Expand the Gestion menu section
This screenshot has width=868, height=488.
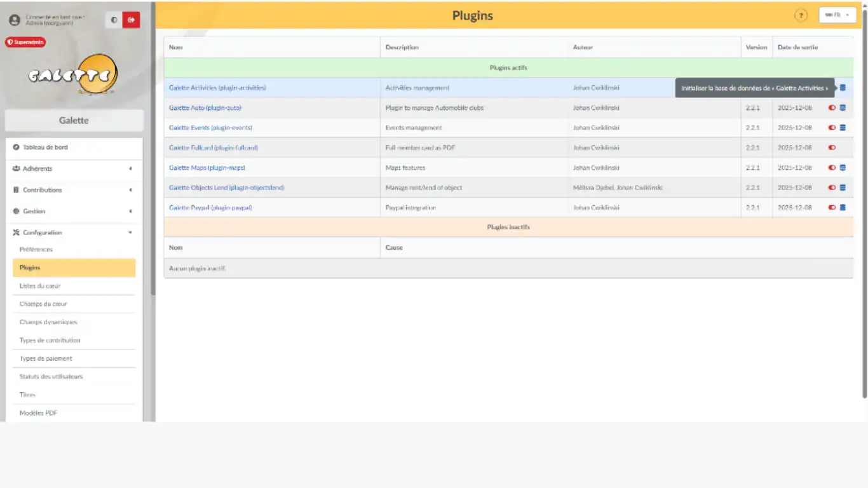(x=74, y=211)
